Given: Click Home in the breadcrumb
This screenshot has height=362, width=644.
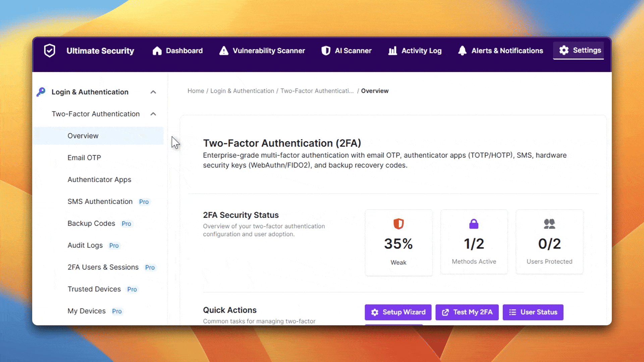Looking at the screenshot, I should point(196,91).
